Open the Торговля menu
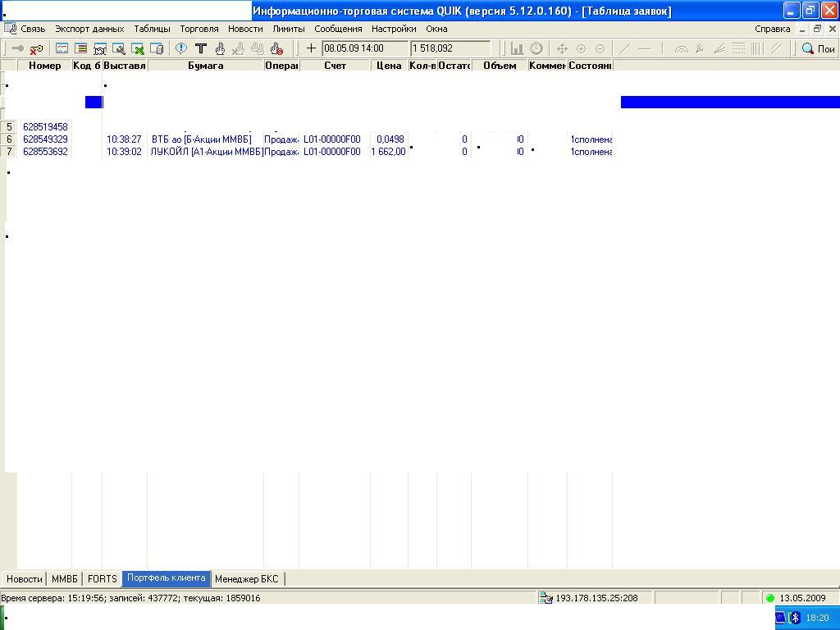The height and width of the screenshot is (630, 840). (x=199, y=29)
